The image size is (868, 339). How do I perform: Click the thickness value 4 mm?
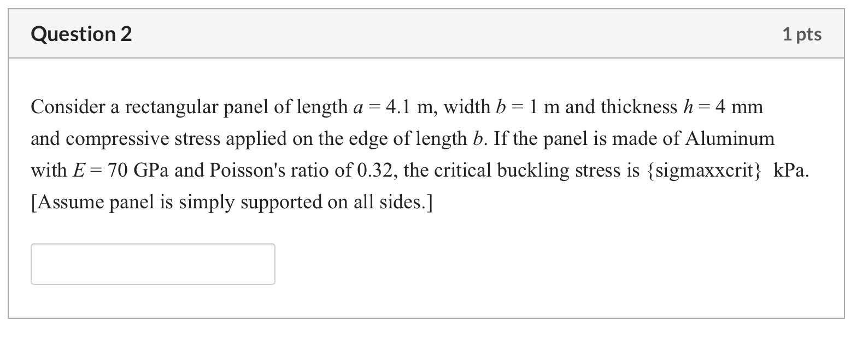[x=741, y=107]
